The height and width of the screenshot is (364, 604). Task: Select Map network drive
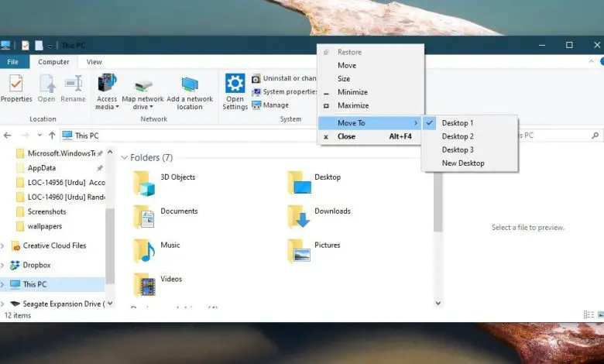(142, 92)
